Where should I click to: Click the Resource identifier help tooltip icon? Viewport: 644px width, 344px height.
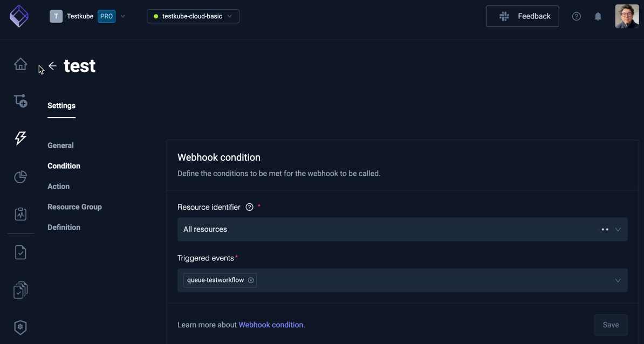249,207
